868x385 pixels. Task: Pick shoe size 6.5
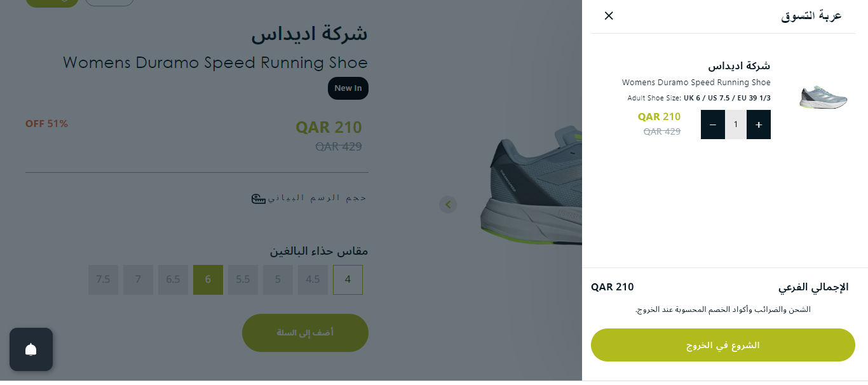tap(173, 280)
